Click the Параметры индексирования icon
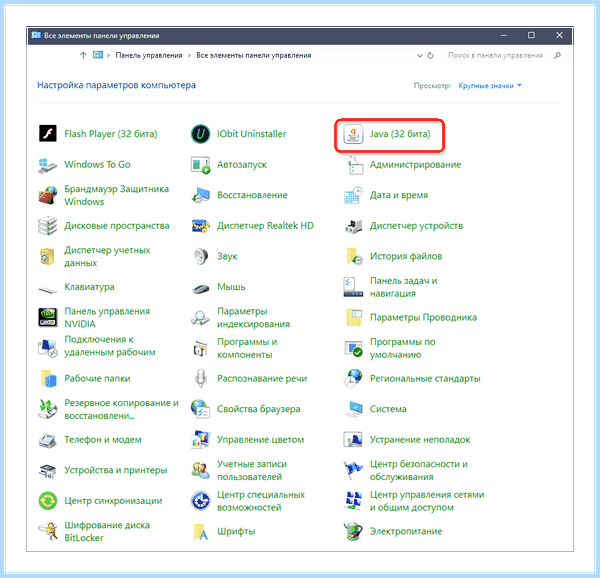600x578 pixels. pos(201,317)
